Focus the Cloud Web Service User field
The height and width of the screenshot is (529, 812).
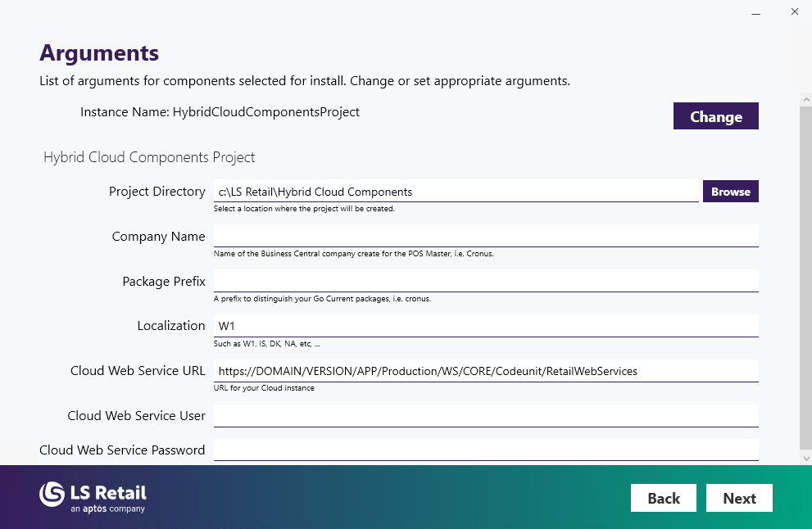(x=485, y=416)
